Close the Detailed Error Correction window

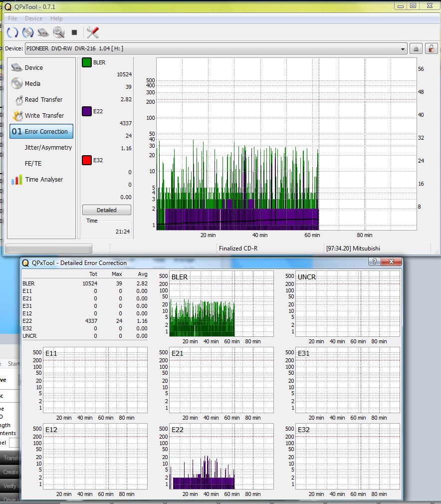click(391, 261)
